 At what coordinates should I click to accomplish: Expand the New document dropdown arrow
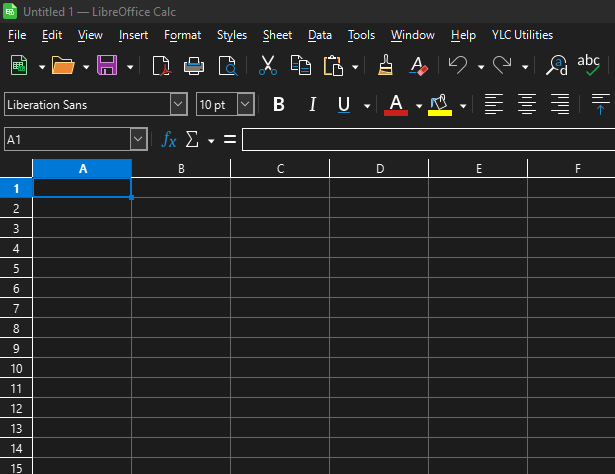click(42, 67)
